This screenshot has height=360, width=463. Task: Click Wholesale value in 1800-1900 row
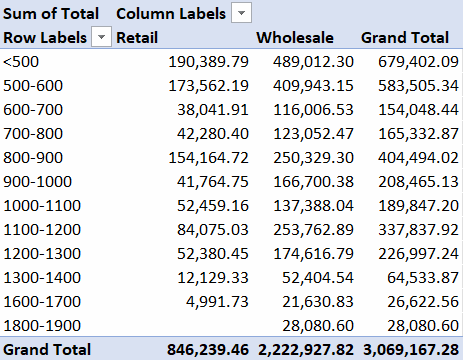click(318, 326)
